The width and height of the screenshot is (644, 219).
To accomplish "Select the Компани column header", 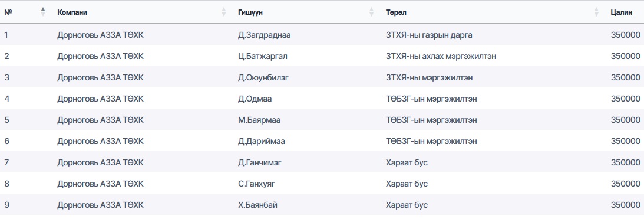I will click(x=72, y=12).
